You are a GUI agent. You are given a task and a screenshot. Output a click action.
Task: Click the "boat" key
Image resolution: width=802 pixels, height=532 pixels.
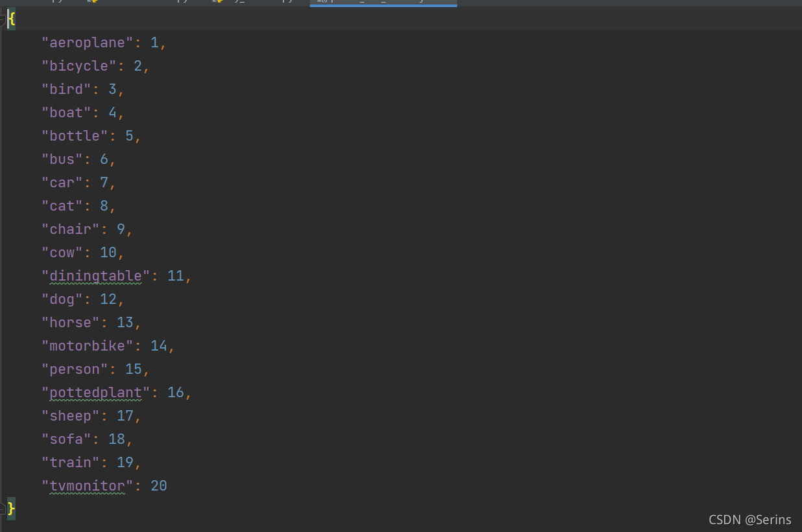[67, 113]
